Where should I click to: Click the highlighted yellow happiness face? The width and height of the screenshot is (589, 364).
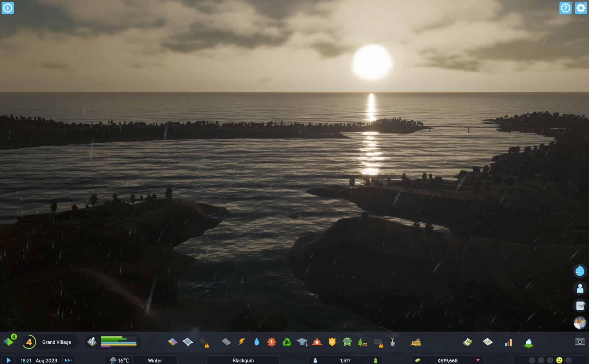pyautogui.click(x=559, y=360)
